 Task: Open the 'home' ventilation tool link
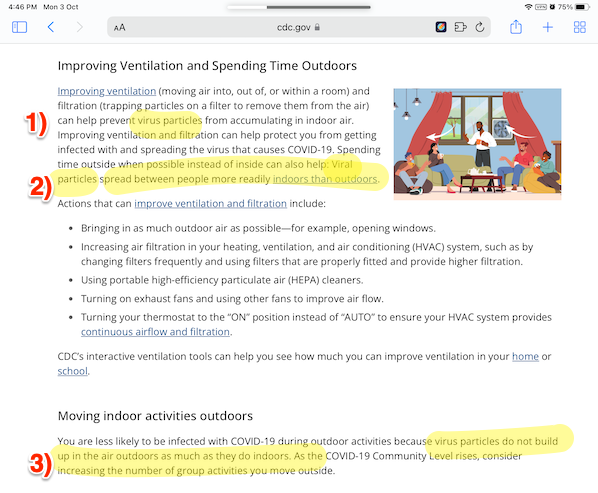(525, 357)
